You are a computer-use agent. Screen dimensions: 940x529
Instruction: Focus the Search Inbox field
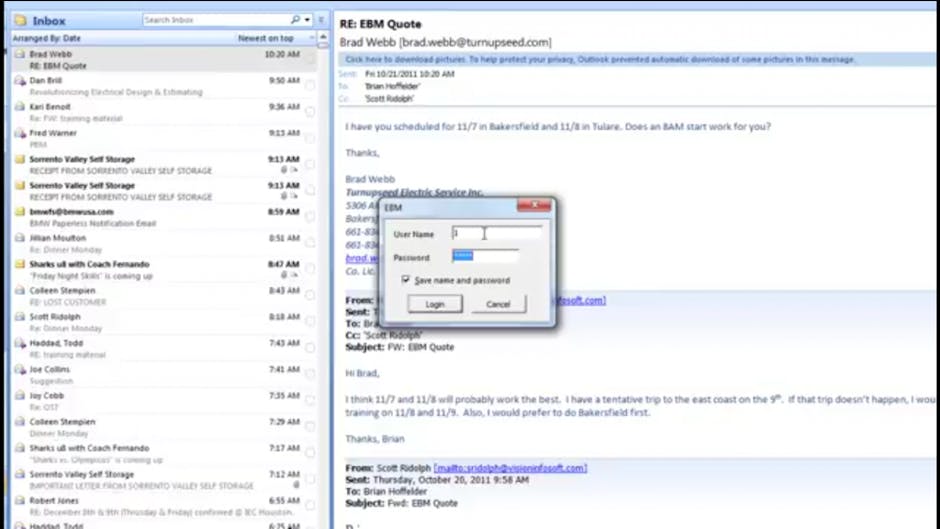click(216, 20)
